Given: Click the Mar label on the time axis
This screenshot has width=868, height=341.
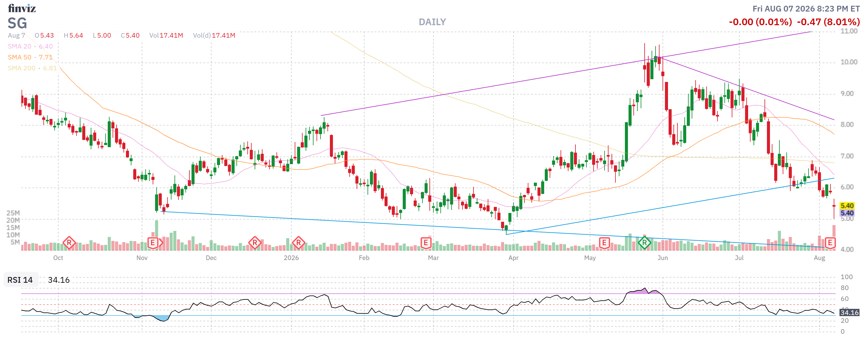Looking at the screenshot, I should (x=433, y=258).
